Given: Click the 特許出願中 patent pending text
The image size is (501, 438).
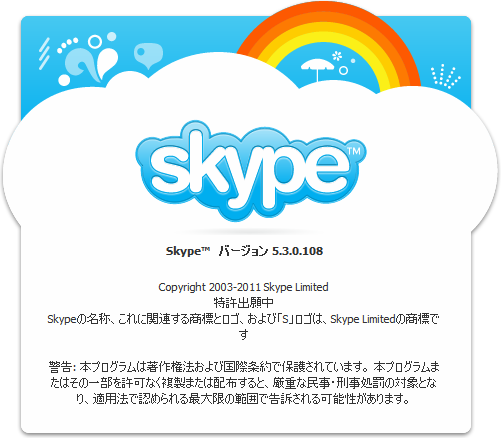Looking at the screenshot, I should pyautogui.click(x=244, y=303).
